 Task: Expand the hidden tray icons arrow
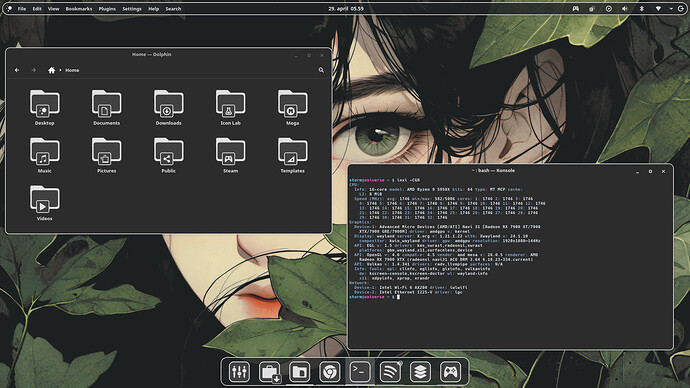point(671,8)
